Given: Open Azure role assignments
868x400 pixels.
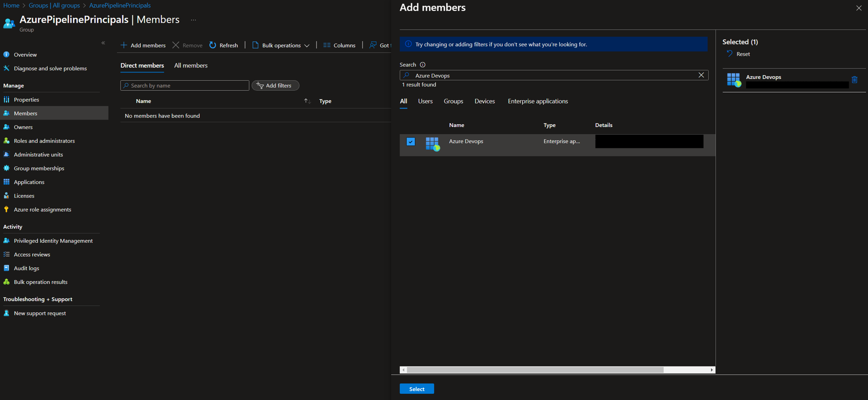Looking at the screenshot, I should 43,209.
